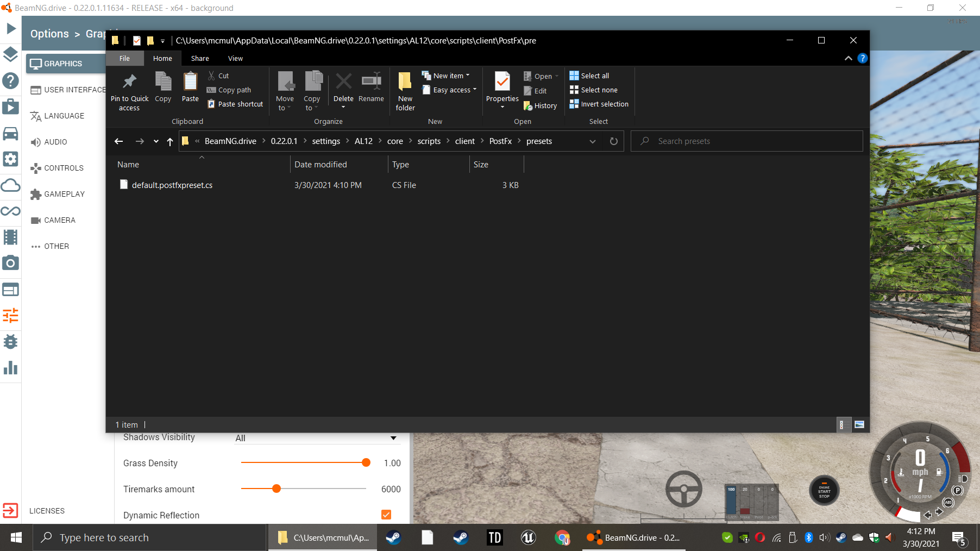Click the taskbar Type here to search box
This screenshot has width=980, height=551.
coord(150,537)
